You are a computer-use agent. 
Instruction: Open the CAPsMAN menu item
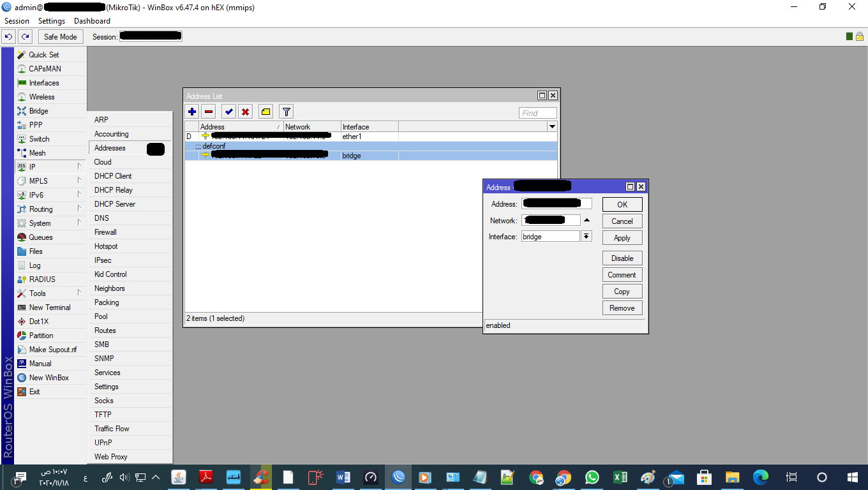coord(50,69)
